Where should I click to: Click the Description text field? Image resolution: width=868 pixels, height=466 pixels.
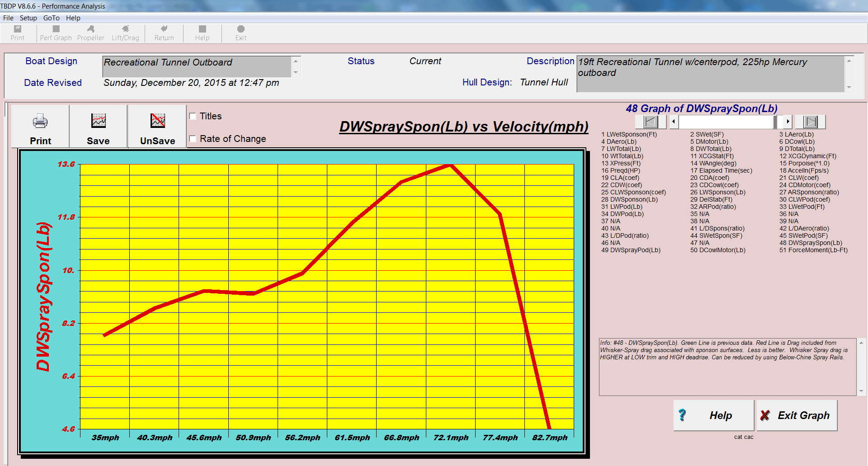pos(711,74)
